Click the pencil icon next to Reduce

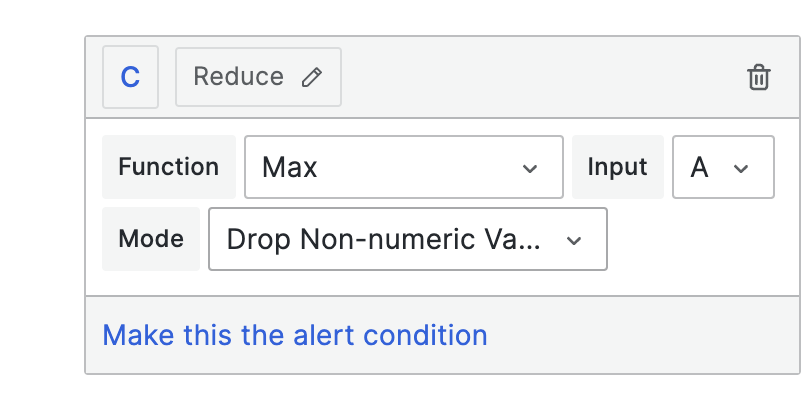(312, 77)
